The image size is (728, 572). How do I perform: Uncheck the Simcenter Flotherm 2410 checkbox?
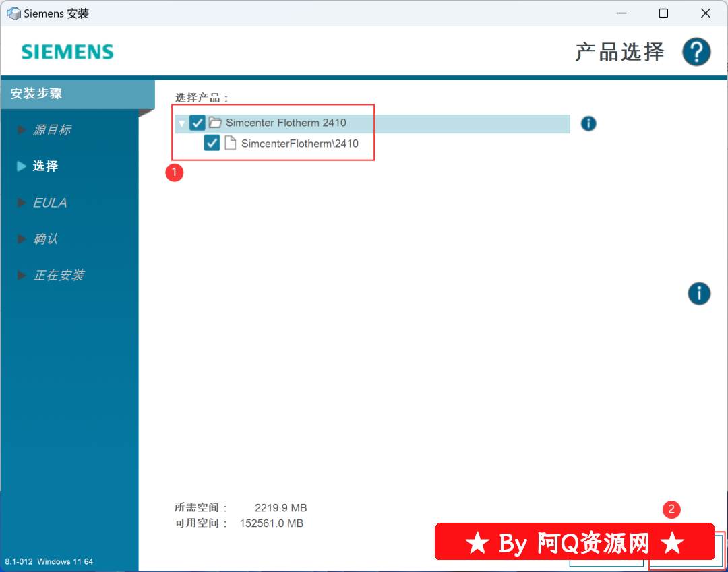coord(198,123)
